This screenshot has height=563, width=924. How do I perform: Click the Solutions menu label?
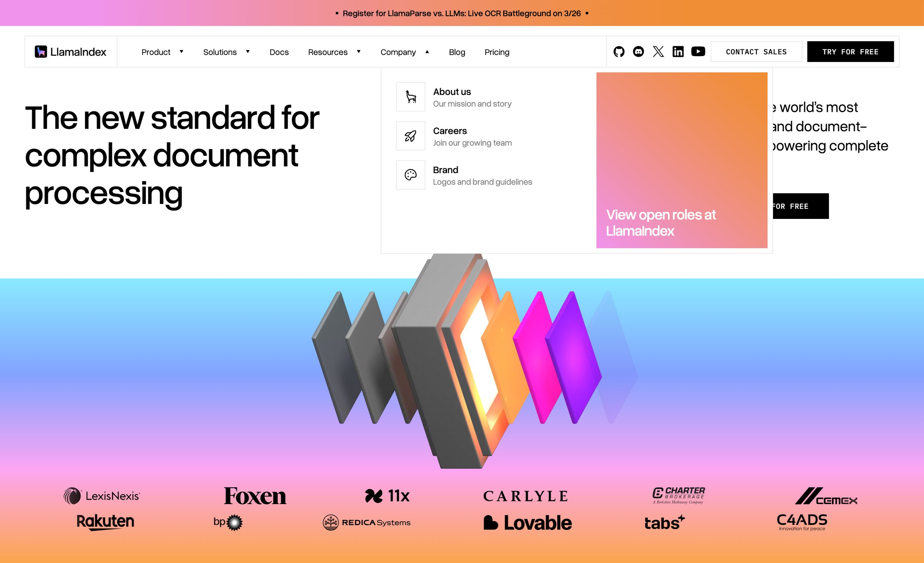point(220,52)
